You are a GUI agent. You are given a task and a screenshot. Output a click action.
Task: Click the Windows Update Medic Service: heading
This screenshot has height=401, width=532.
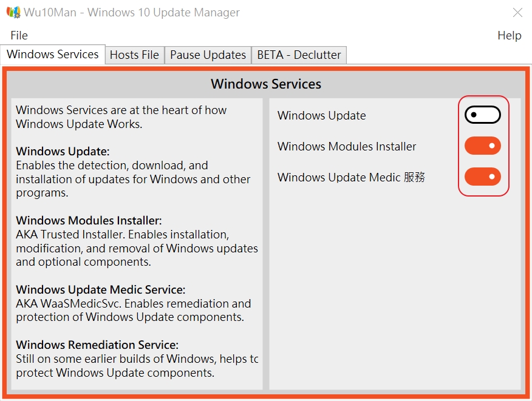[101, 290]
